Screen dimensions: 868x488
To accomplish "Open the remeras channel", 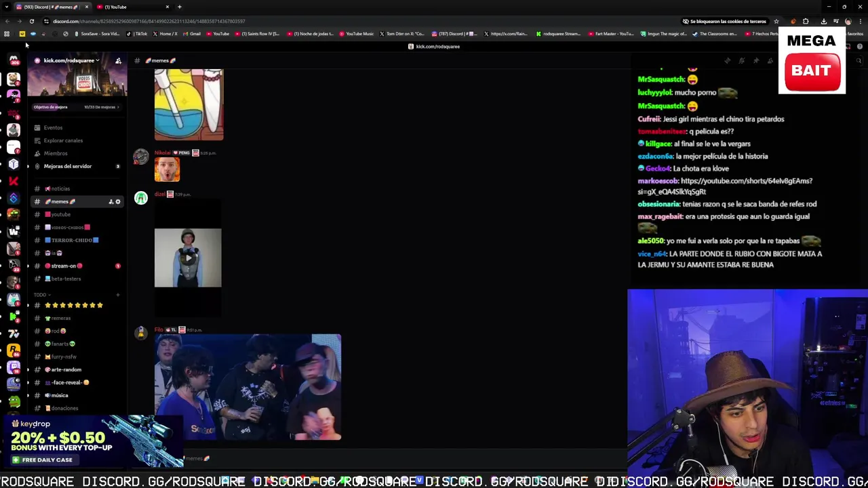I will 77,318.
